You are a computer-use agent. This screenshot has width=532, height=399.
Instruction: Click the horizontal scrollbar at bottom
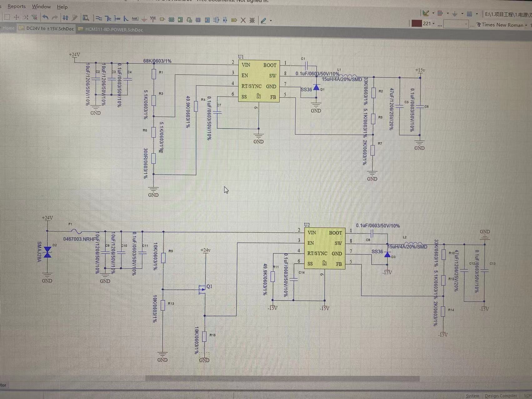point(282,379)
